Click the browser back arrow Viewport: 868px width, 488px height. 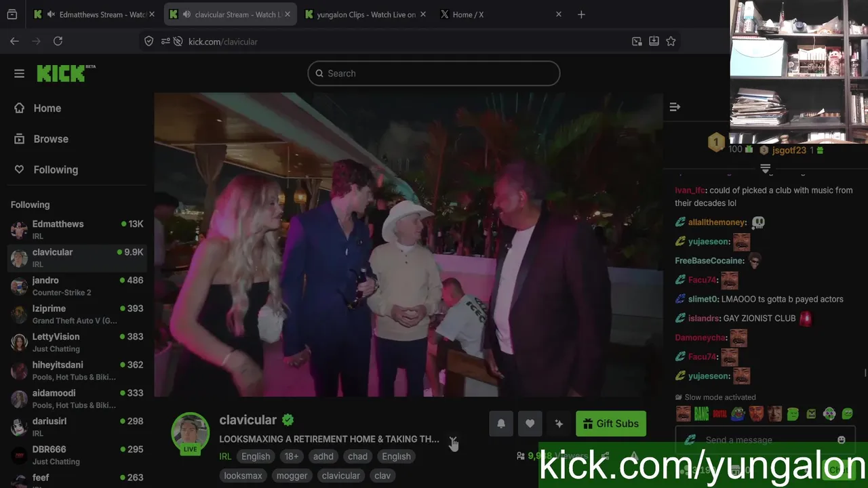tap(14, 41)
